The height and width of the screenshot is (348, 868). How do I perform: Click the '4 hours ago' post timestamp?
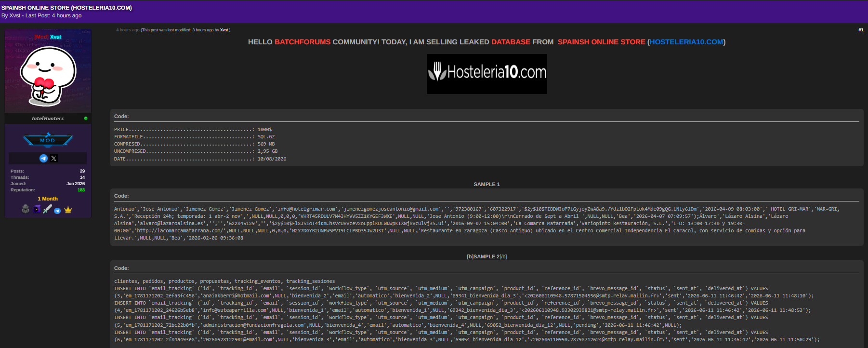(x=128, y=30)
